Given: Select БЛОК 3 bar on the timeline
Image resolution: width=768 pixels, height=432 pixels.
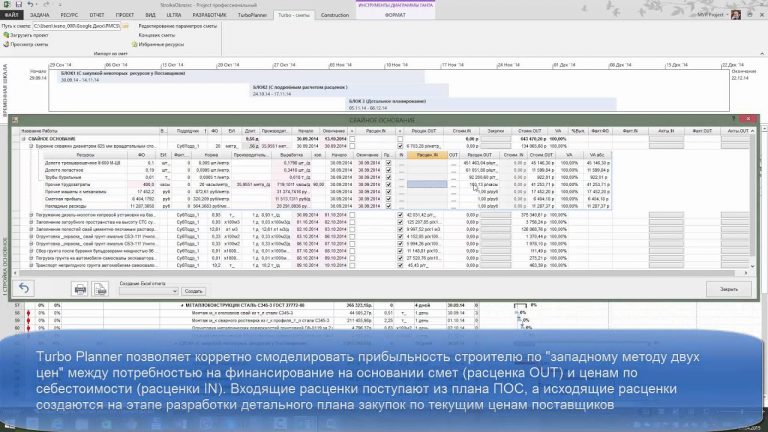Looking at the screenshot, I should click(x=481, y=104).
